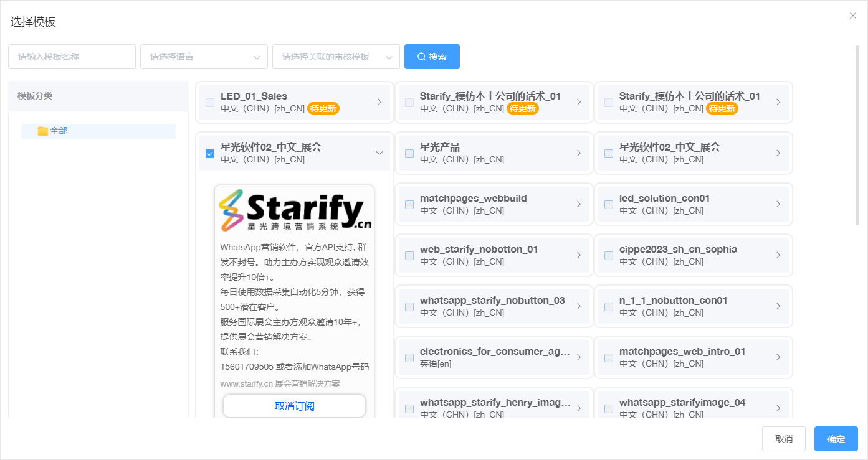Expand web_starify_nobotton_01 chevron

[x=579, y=255]
